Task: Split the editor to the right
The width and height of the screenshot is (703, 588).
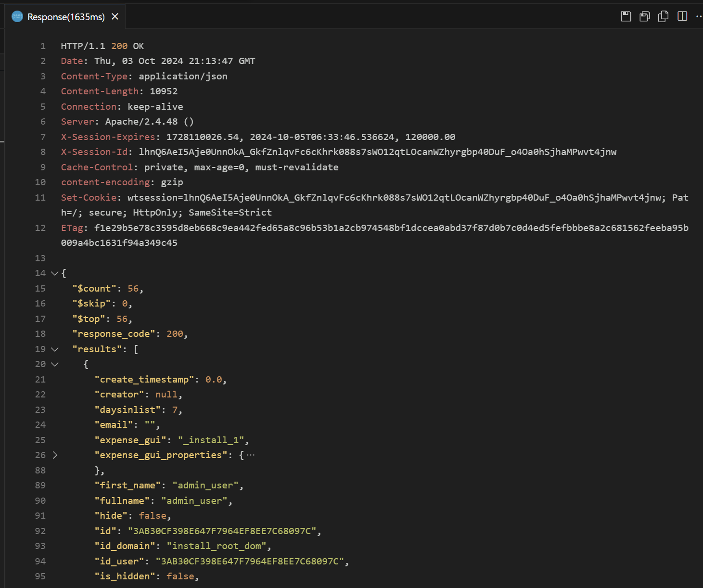Action: coord(682,16)
